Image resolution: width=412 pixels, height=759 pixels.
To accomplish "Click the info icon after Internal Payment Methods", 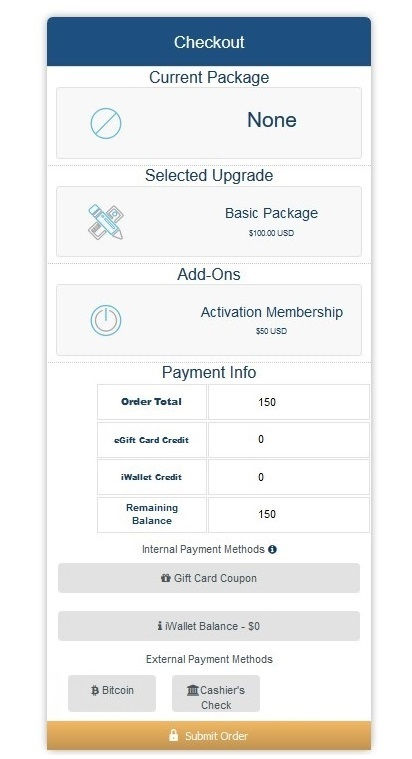I will click(x=273, y=549).
